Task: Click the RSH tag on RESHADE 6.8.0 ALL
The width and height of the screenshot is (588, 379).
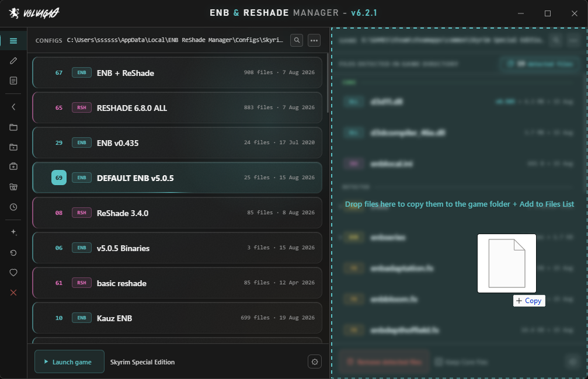Action: (x=82, y=107)
